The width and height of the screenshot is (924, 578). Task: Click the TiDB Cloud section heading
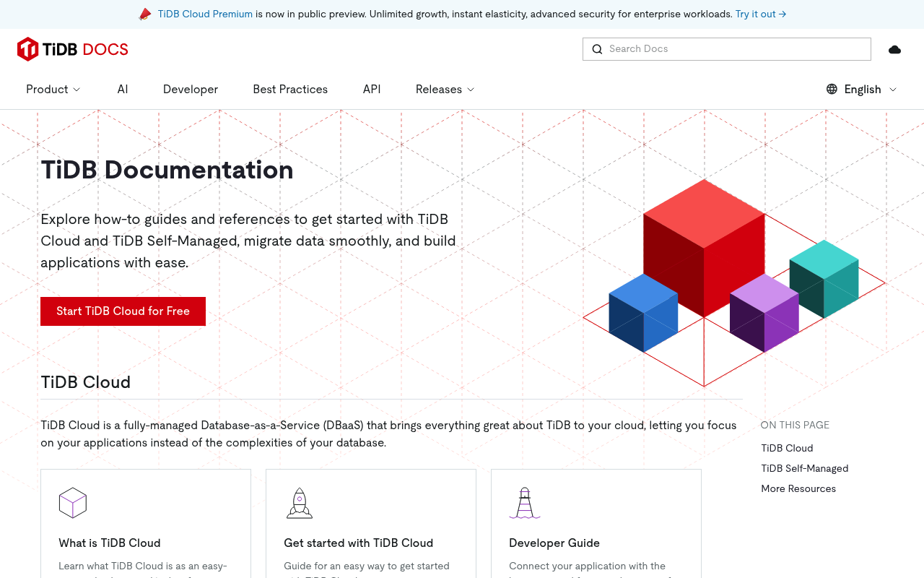click(86, 382)
